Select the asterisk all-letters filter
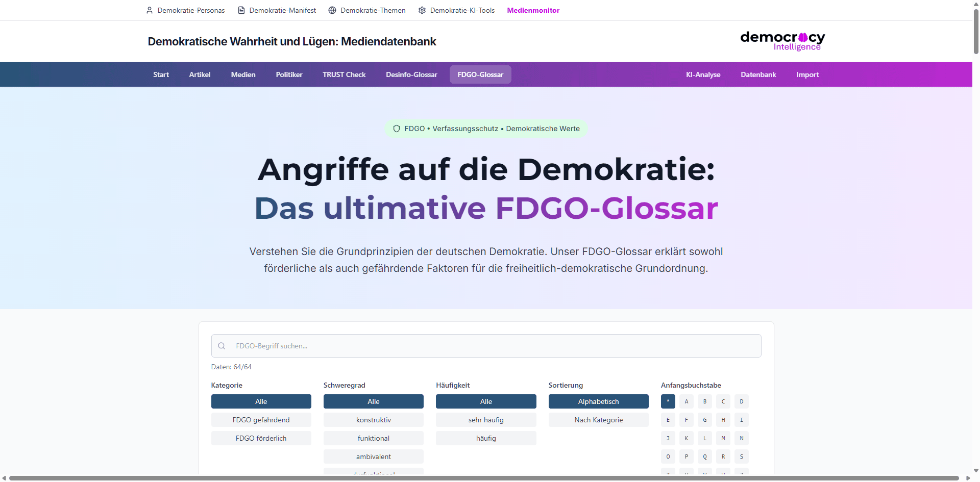This screenshot has width=980, height=482. click(x=668, y=401)
